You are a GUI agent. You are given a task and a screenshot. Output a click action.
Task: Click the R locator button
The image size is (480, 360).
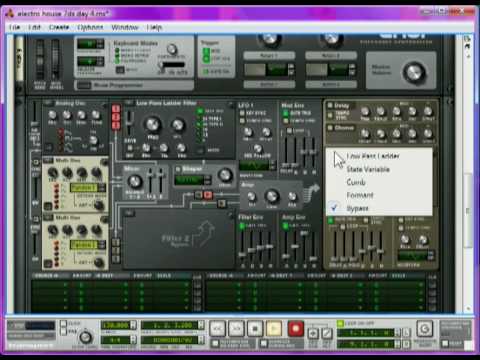[x=407, y=343]
